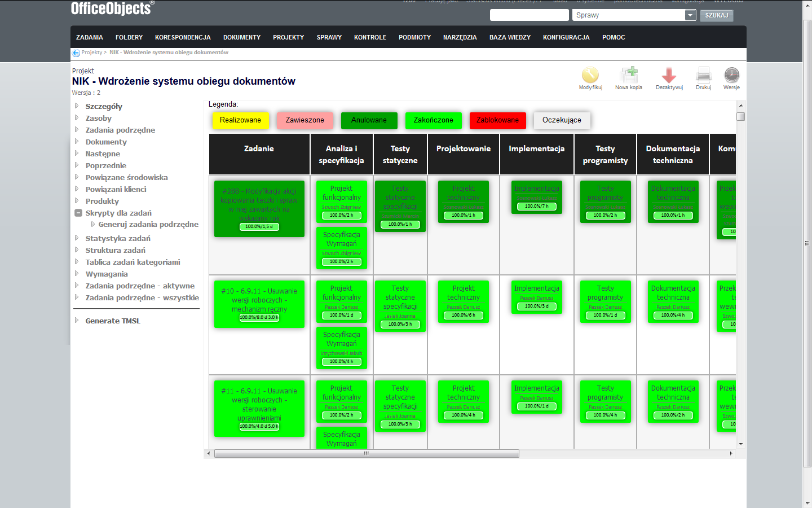Open Statystyka zadań in sidebar
Viewport: 812px width, 508px height.
tap(118, 238)
